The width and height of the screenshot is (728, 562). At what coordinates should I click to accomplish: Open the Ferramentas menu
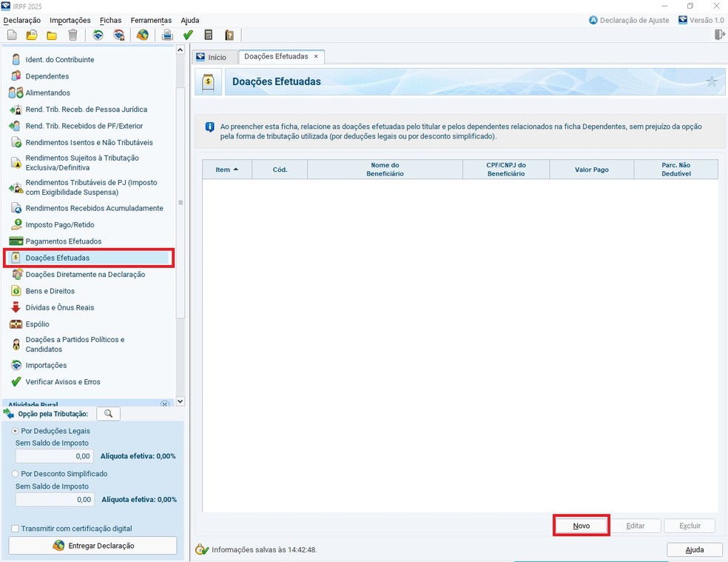(151, 20)
